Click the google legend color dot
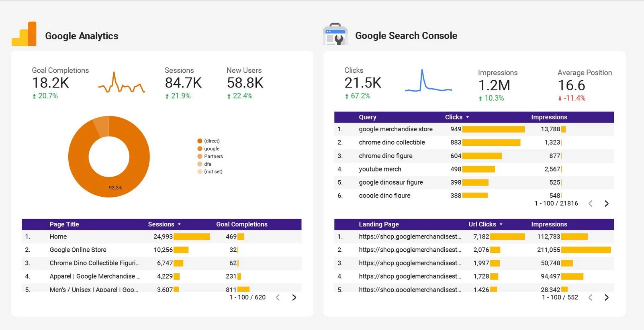 [x=200, y=149]
